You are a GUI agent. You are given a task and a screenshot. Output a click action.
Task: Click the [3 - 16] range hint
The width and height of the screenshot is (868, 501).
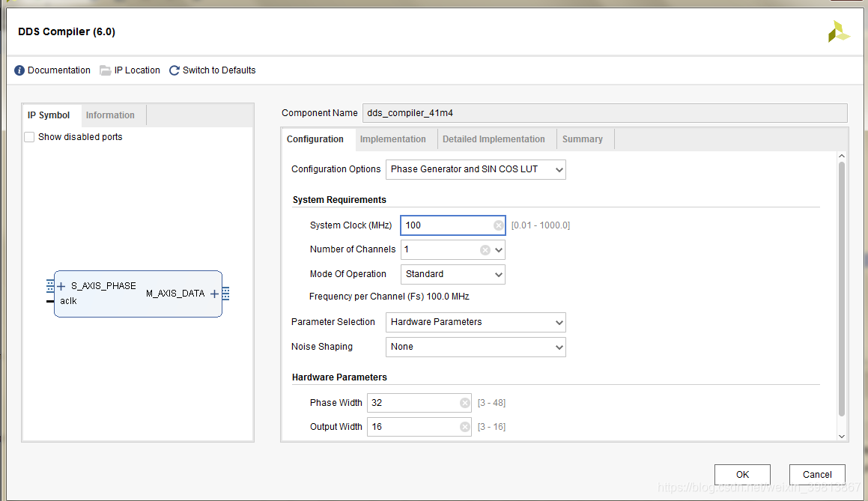[491, 427]
